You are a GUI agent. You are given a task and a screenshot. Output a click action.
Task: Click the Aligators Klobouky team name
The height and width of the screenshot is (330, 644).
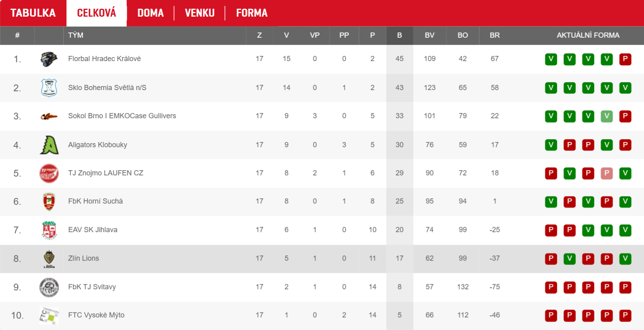[x=97, y=145]
